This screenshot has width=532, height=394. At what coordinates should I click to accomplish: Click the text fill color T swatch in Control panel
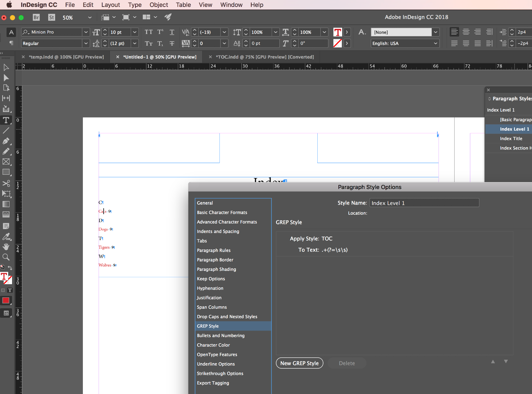click(338, 32)
